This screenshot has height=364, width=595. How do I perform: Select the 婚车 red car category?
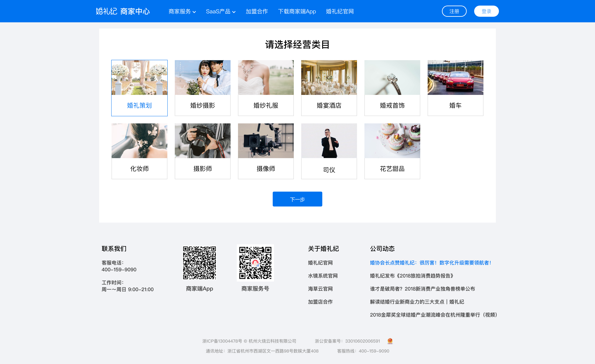click(455, 88)
